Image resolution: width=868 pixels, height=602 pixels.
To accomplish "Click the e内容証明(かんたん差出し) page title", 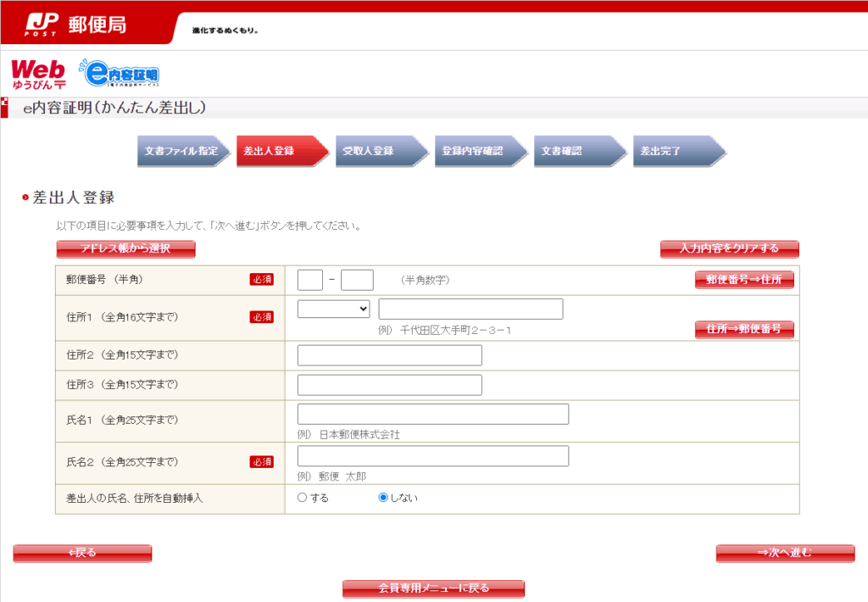I will [x=114, y=108].
